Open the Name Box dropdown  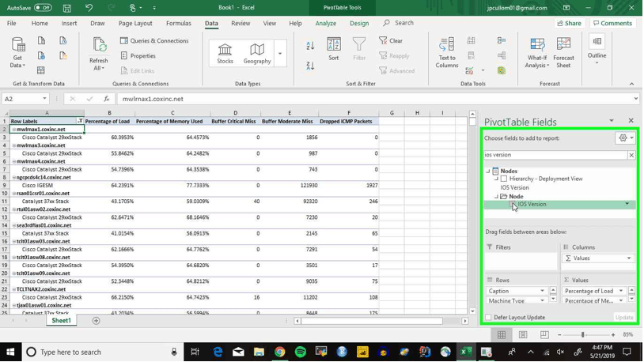(x=44, y=99)
